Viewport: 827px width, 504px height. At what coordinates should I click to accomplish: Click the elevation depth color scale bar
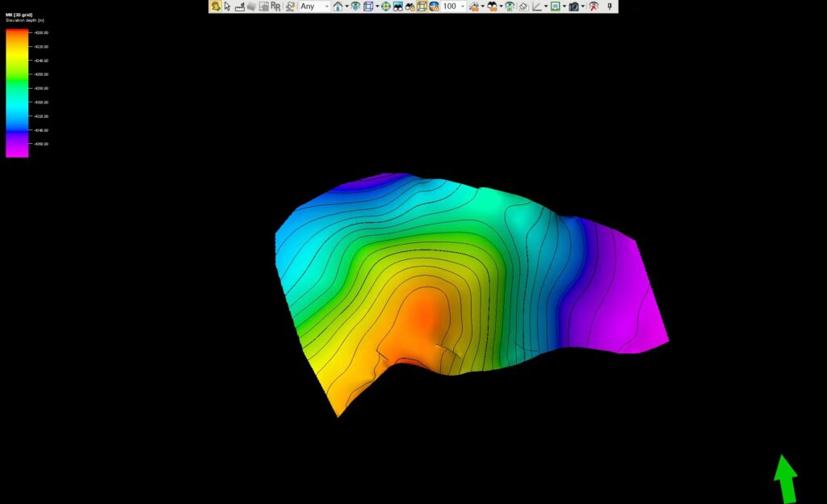coord(17,93)
